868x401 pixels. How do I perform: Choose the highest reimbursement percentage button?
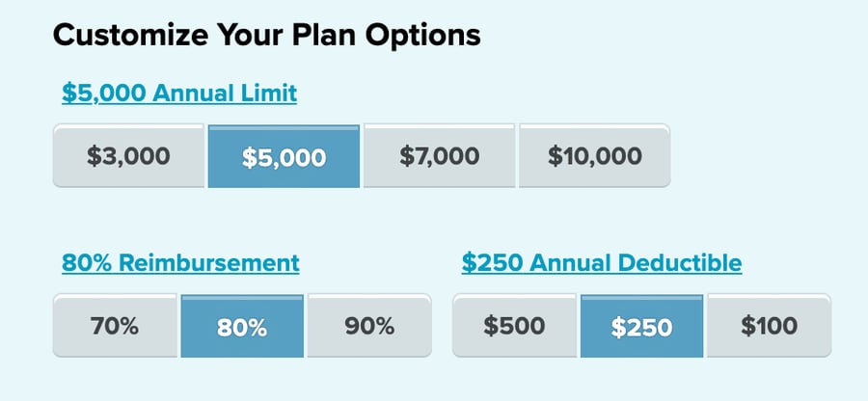pyautogui.click(x=369, y=327)
